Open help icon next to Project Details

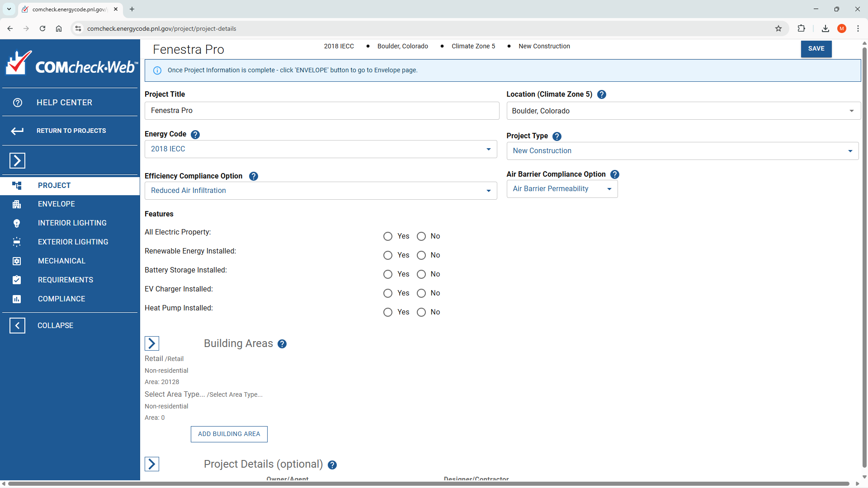coord(332,465)
